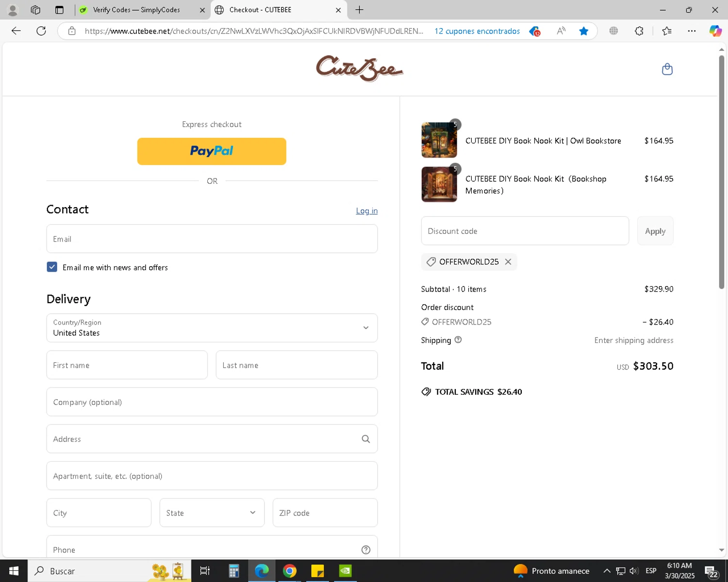Open Sticky Notes from taskbar
Screen dimensions: 728x582
[x=317, y=571]
